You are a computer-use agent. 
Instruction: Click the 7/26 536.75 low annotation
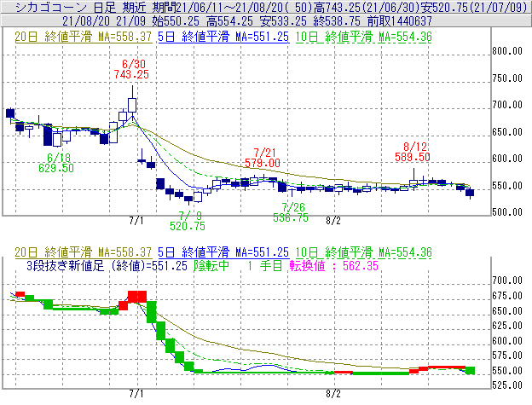point(291,212)
